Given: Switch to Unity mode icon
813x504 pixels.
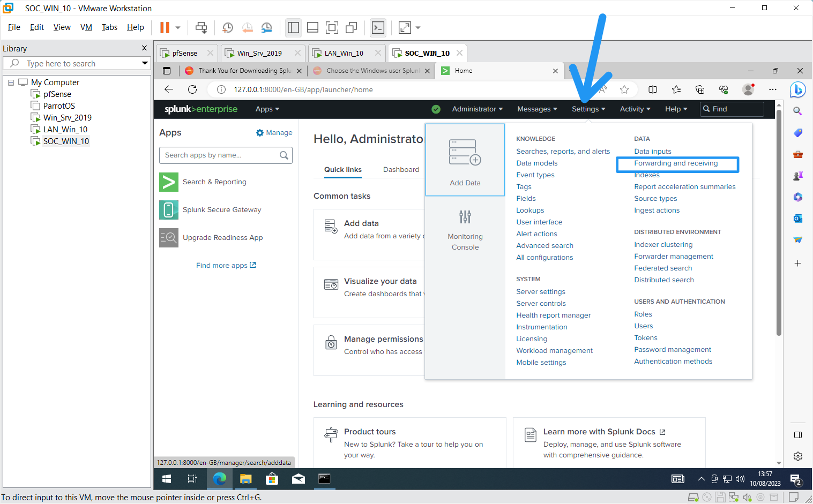Looking at the screenshot, I should point(351,27).
